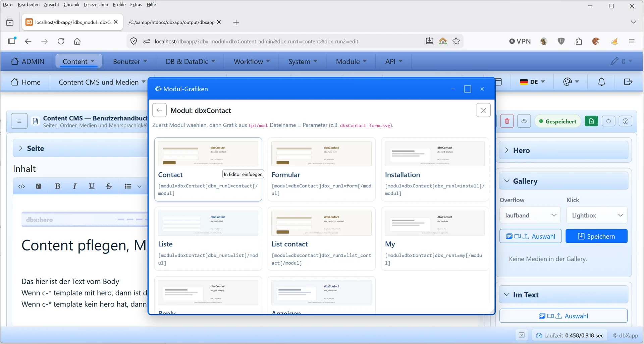This screenshot has width=644, height=344.
Task: Expand the Hero section
Action: [563, 151]
